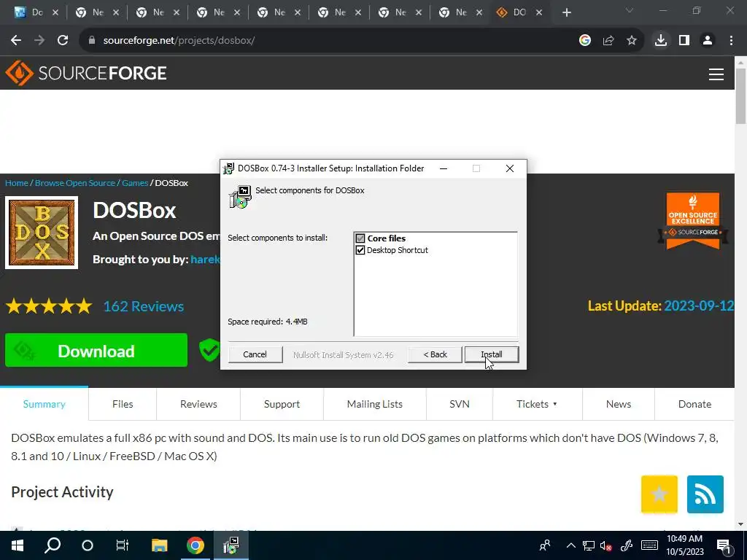Click the browser forward arrow
The height and width of the screenshot is (560, 747).
pos(39,41)
